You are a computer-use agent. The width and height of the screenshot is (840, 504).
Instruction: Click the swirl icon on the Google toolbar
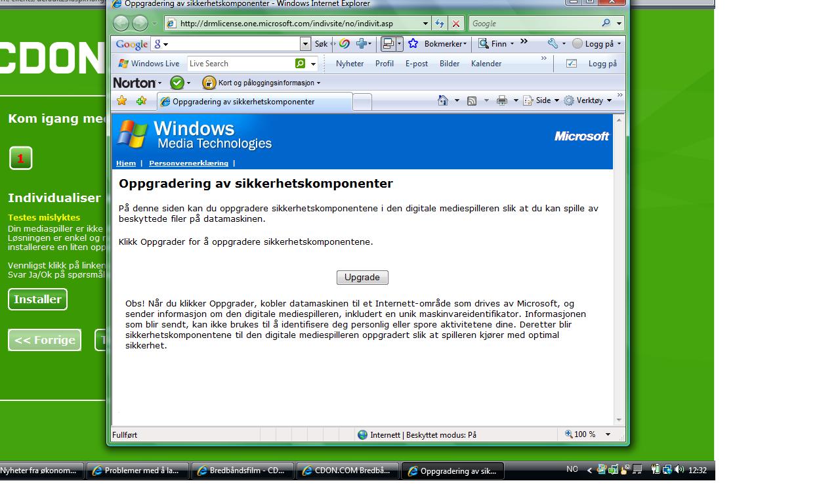344,44
